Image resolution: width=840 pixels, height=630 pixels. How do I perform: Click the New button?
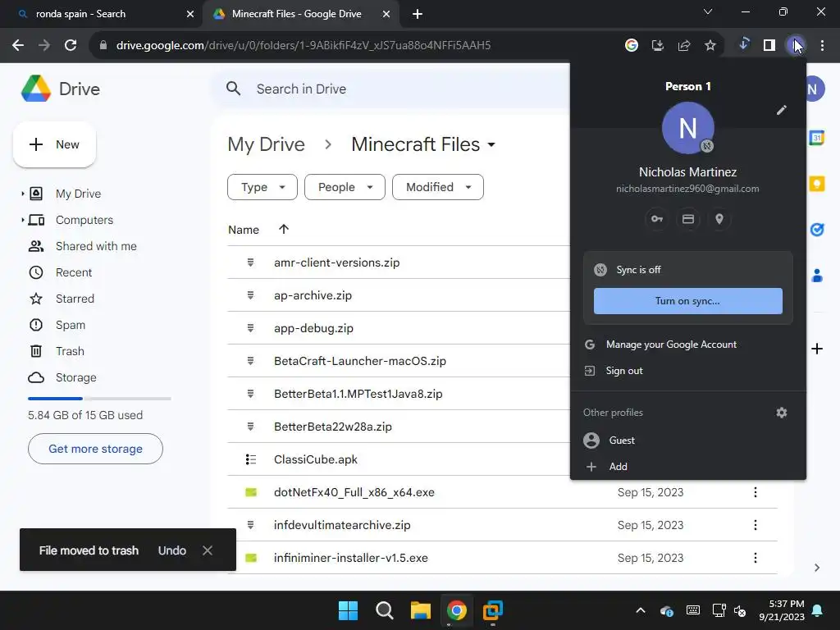(x=54, y=144)
